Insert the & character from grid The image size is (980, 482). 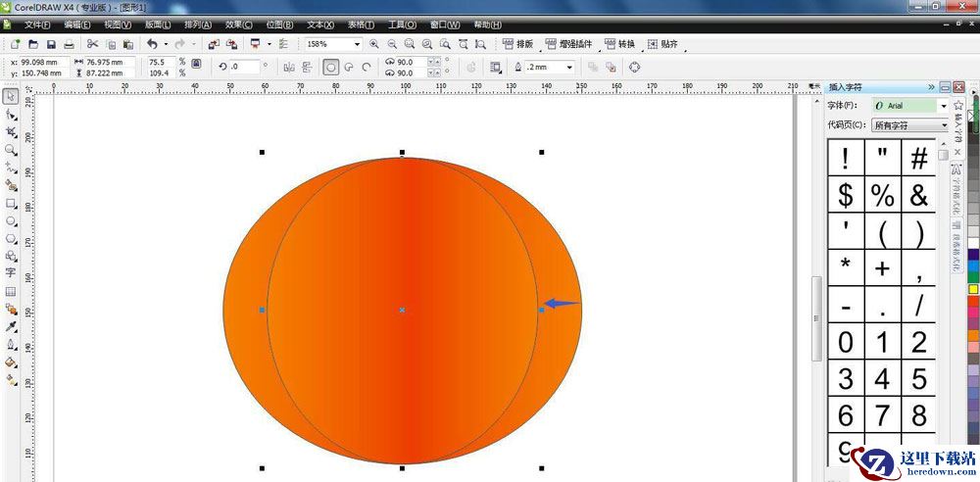tap(919, 195)
